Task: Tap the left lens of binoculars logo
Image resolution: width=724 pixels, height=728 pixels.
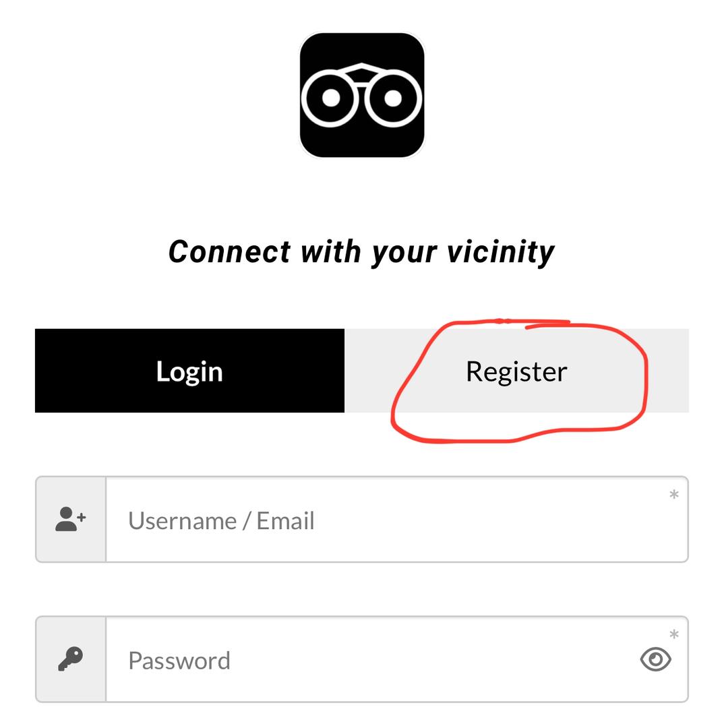Action: pyautogui.click(x=330, y=98)
